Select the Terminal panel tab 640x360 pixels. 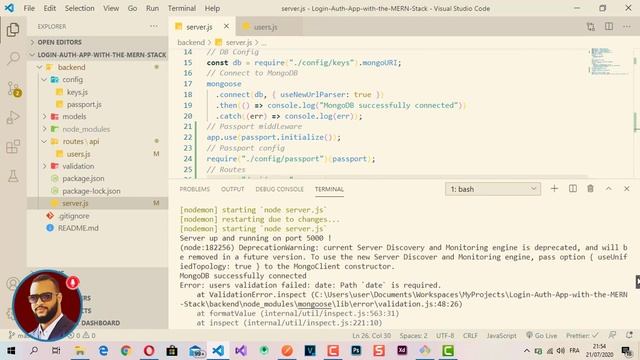pyautogui.click(x=329, y=189)
